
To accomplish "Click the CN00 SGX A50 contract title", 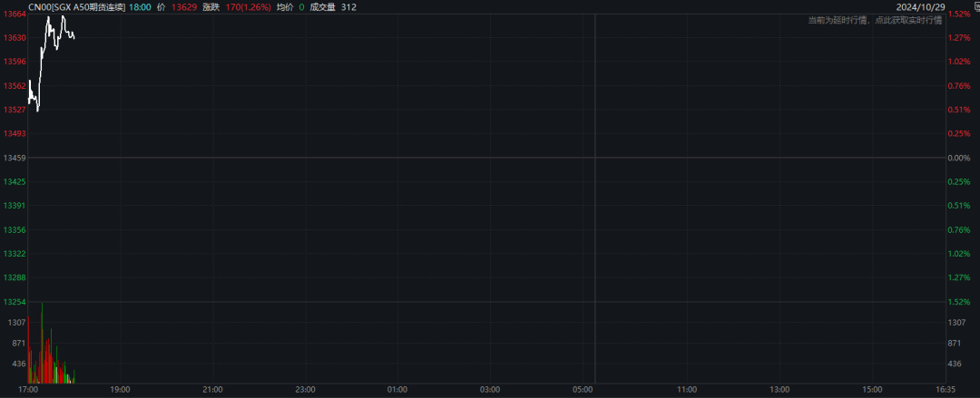I will [77, 6].
